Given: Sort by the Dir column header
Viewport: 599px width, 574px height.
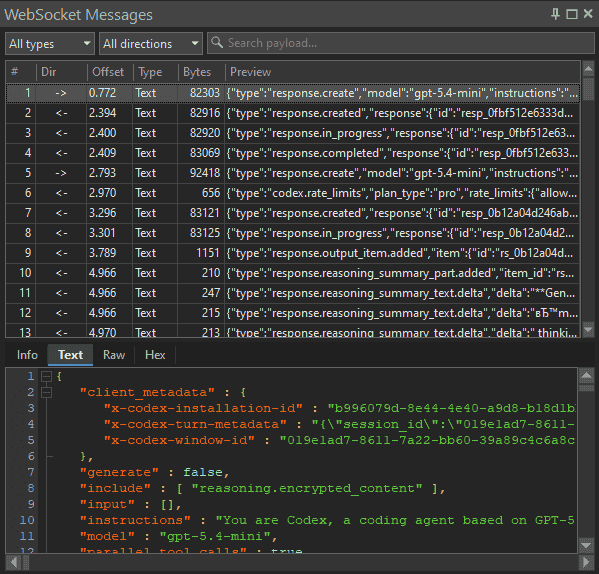Looking at the screenshot, I should tap(62, 71).
